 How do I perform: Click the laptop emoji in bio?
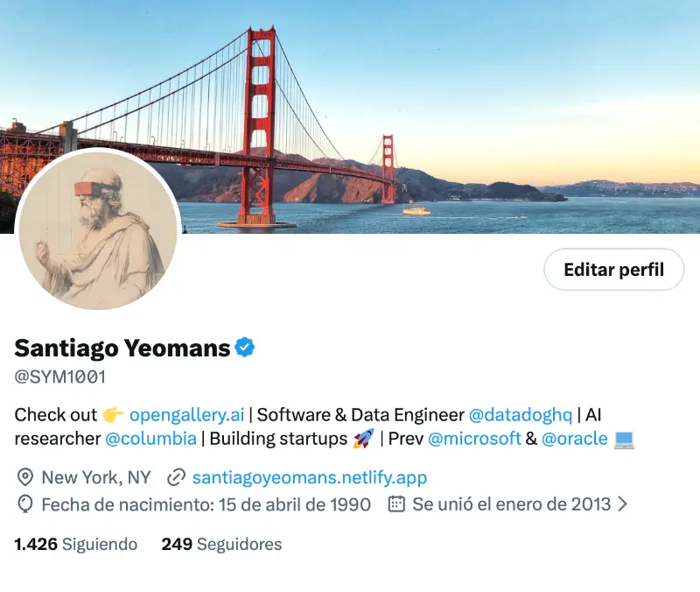[624, 439]
